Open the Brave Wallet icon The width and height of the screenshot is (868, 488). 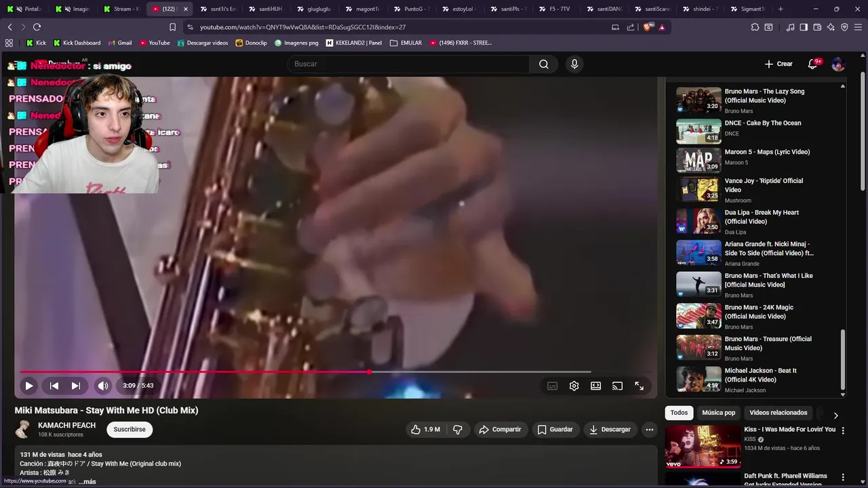(x=817, y=27)
